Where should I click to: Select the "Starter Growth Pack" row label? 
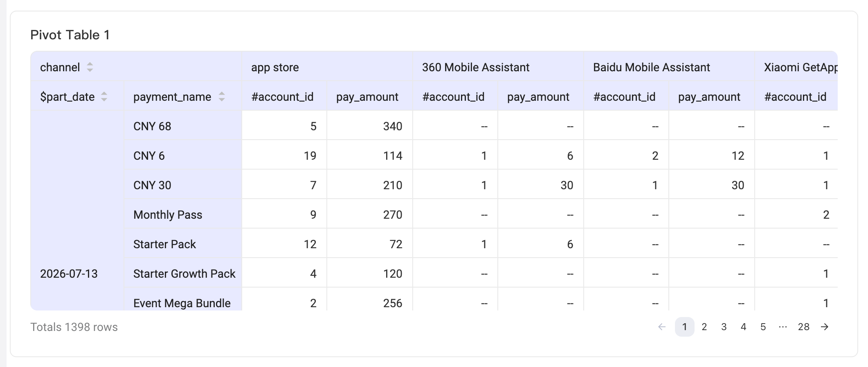coord(184,274)
